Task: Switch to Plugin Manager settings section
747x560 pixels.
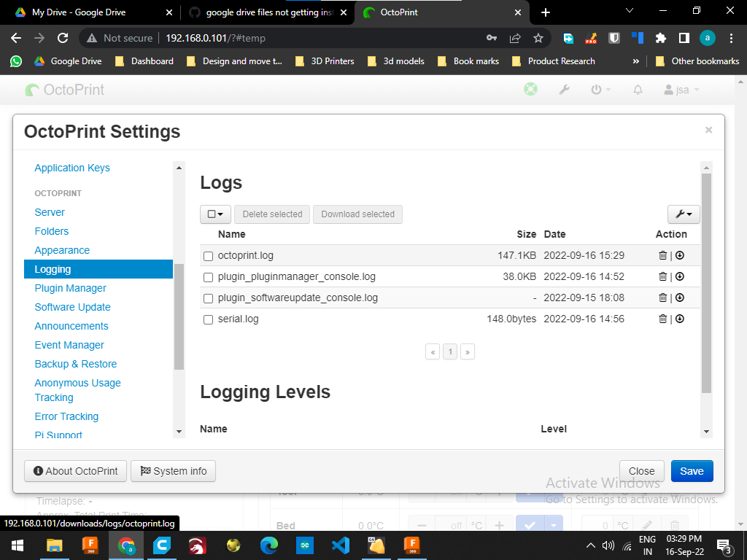Action: (x=69, y=288)
